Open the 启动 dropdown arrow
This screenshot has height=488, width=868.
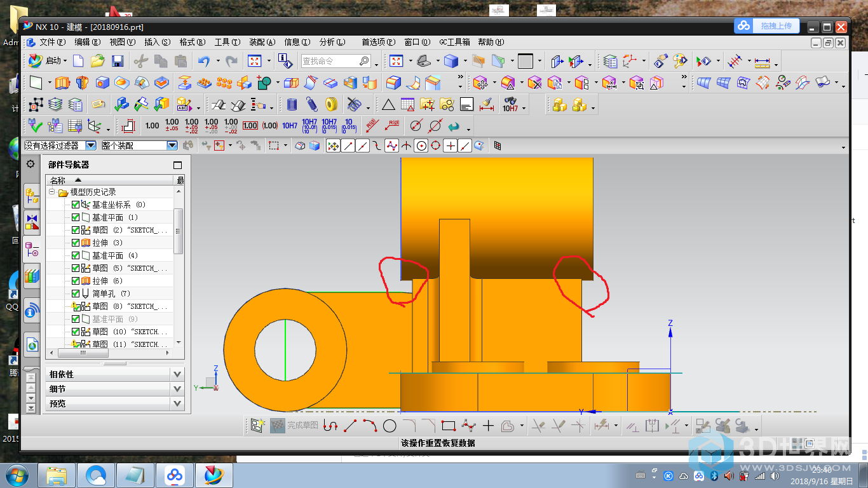pyautogui.click(x=65, y=61)
